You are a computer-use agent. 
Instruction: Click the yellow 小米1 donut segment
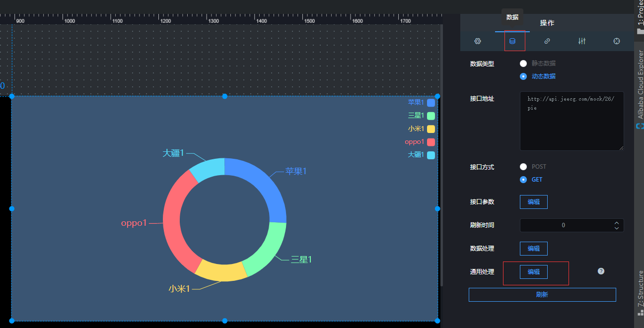pos(221,272)
